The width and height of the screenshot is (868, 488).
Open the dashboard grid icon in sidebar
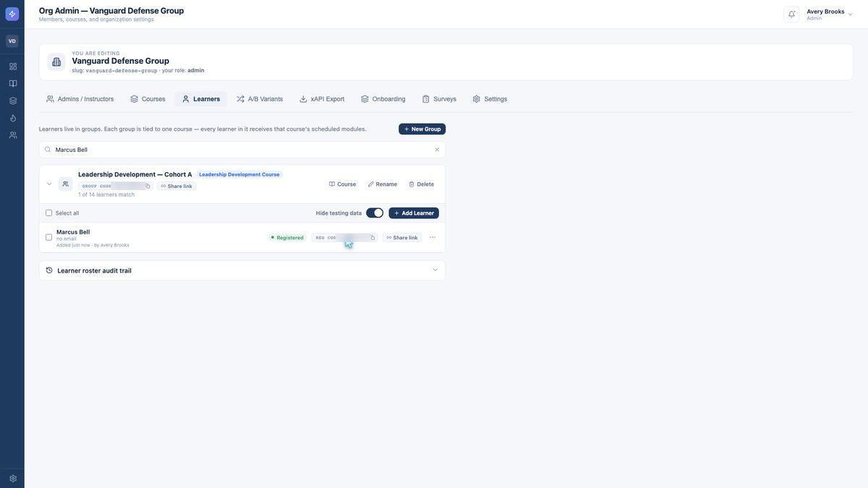pos(12,67)
